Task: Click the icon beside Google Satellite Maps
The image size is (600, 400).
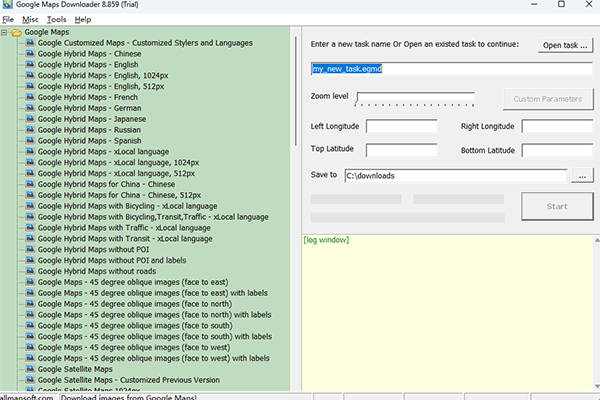Action: tap(30, 369)
